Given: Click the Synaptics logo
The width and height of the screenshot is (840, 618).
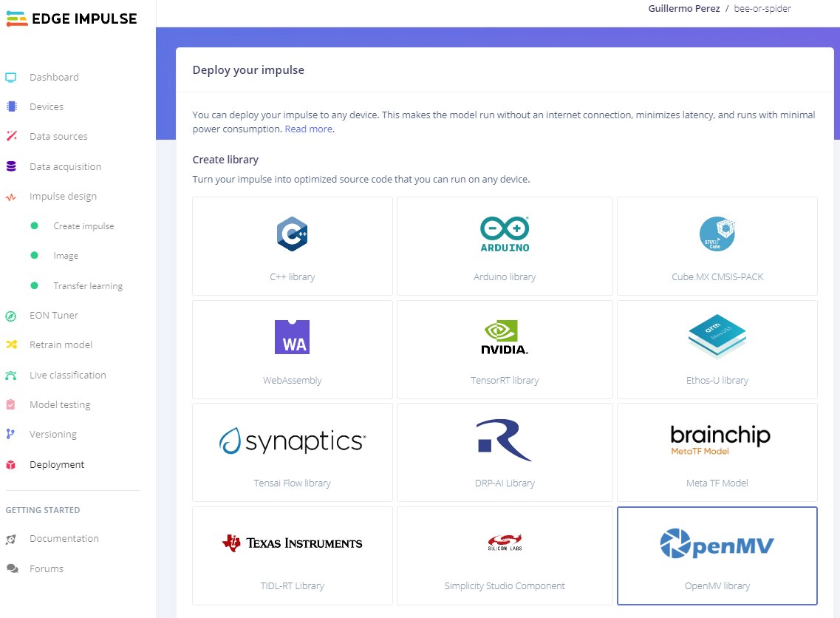Looking at the screenshot, I should pyautogui.click(x=293, y=441).
